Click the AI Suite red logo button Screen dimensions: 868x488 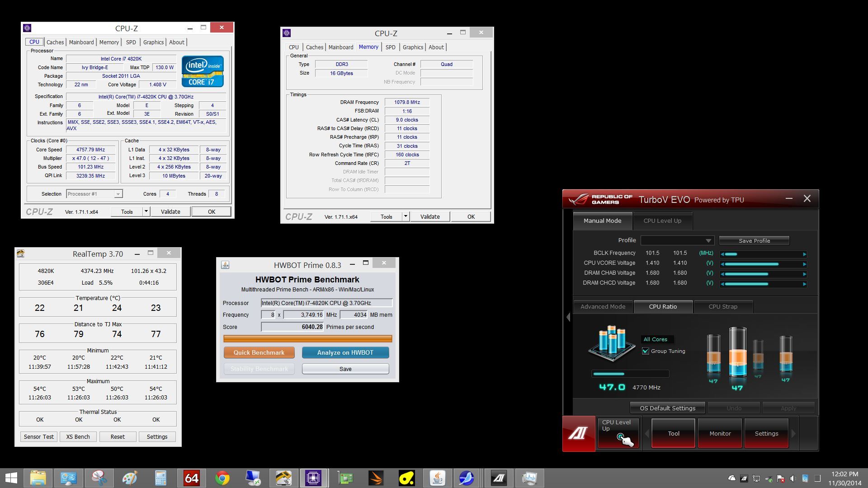tap(579, 433)
